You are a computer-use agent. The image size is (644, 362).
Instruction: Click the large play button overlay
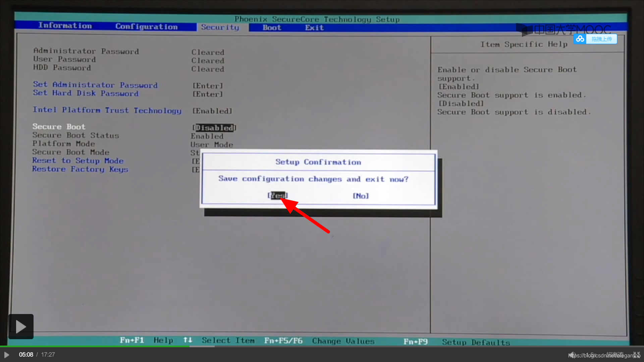[x=21, y=326]
